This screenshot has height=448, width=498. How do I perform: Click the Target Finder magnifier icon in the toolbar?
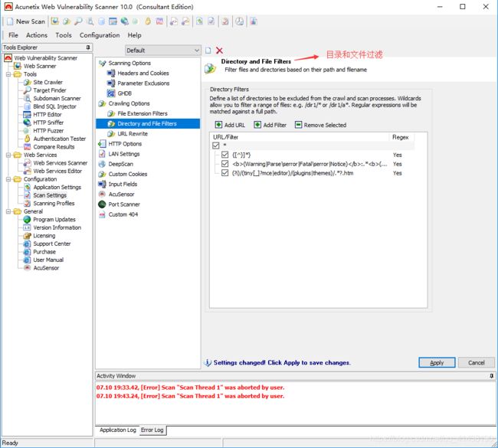[x=78, y=21]
